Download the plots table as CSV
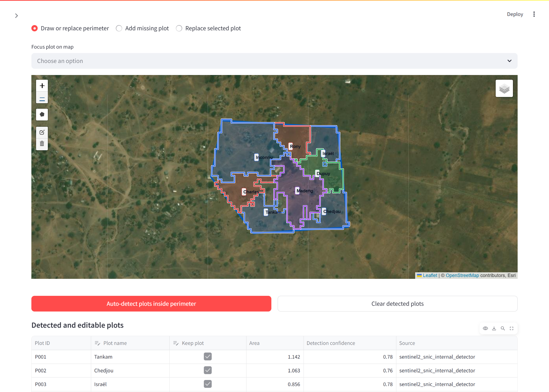Image resolution: width=549 pixels, height=392 pixels. point(494,328)
